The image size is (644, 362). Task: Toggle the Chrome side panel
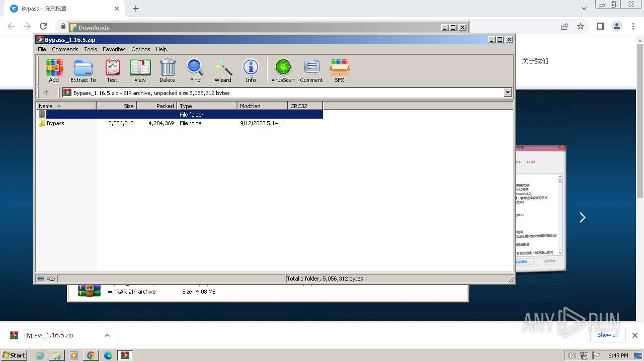[x=600, y=26]
